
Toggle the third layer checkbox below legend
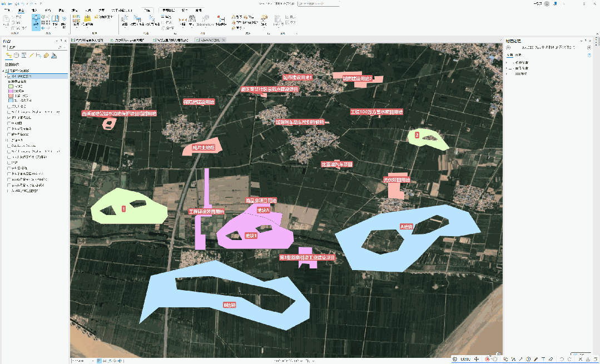point(9,118)
